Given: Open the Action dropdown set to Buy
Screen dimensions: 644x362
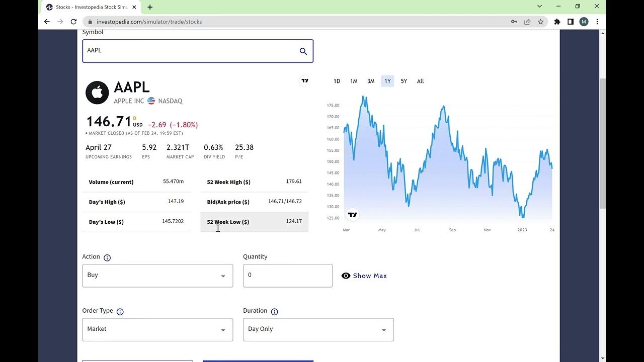Looking at the screenshot, I should click(x=157, y=276).
